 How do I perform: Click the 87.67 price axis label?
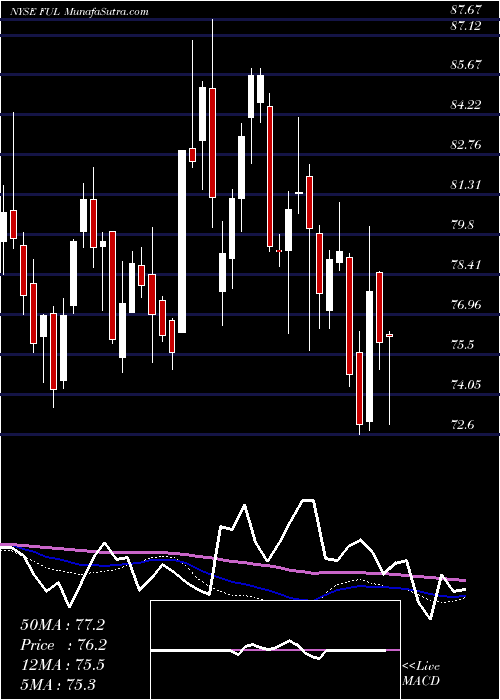[467, 9]
